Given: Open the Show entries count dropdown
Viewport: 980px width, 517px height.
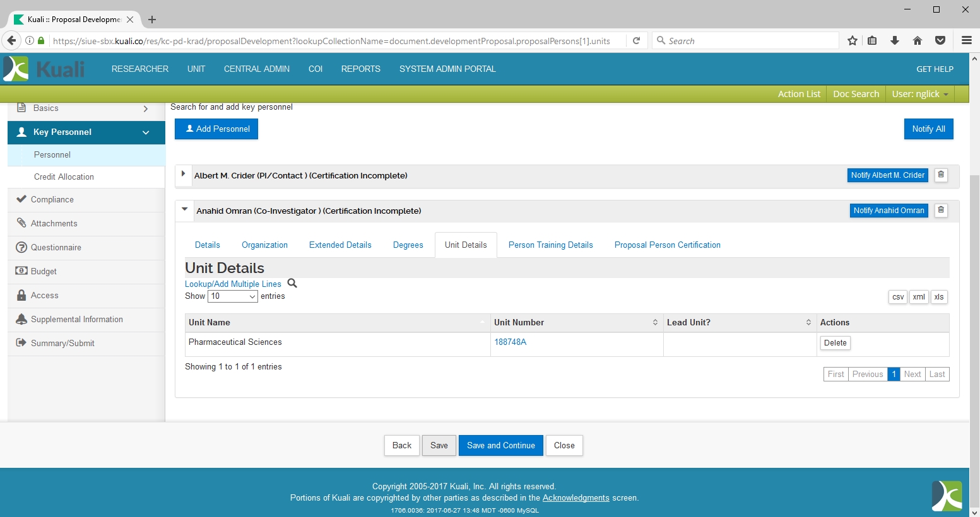Looking at the screenshot, I should click(x=233, y=296).
